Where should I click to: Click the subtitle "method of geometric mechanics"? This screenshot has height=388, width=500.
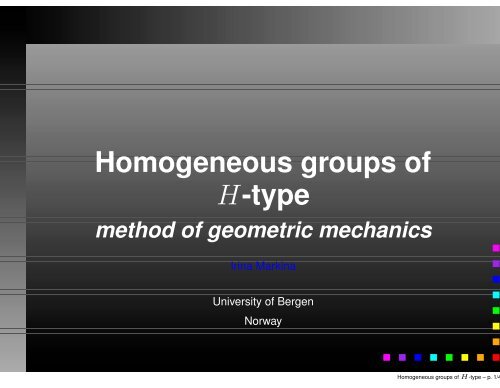click(264, 231)
